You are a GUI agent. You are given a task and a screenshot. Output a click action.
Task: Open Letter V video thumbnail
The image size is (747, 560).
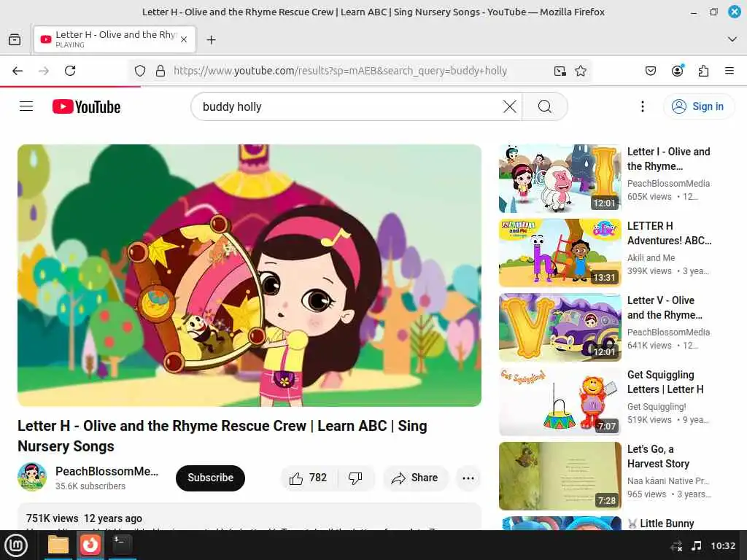coord(560,327)
